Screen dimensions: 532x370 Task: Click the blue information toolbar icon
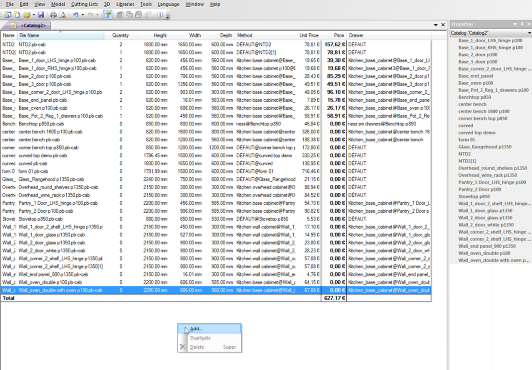tap(160, 15)
